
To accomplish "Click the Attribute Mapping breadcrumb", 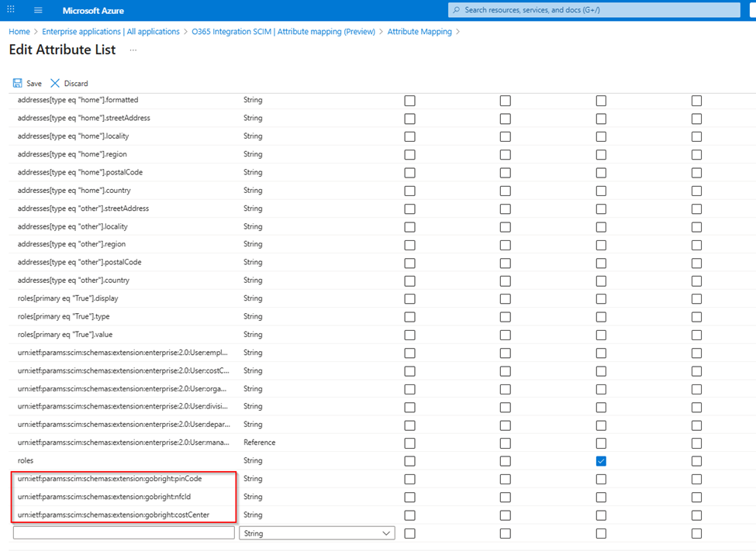I will [x=419, y=32].
